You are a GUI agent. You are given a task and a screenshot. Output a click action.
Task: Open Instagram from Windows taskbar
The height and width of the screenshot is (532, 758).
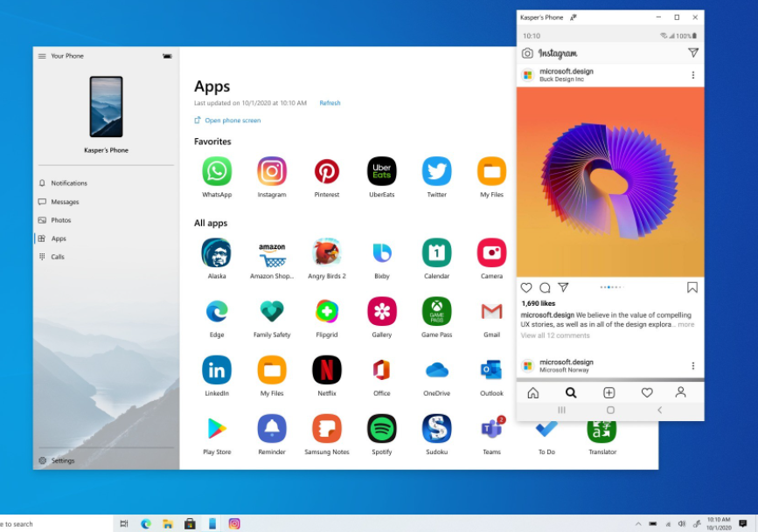[234, 523]
